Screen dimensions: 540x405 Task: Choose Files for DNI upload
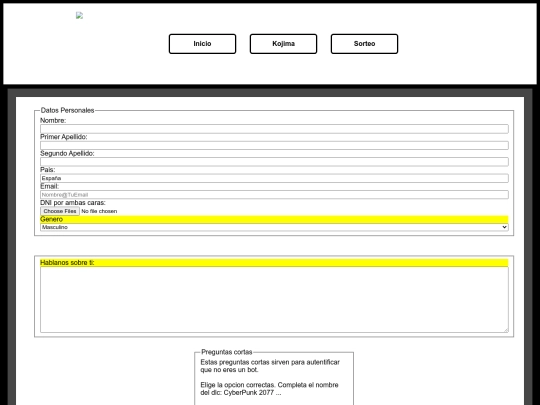point(60,211)
